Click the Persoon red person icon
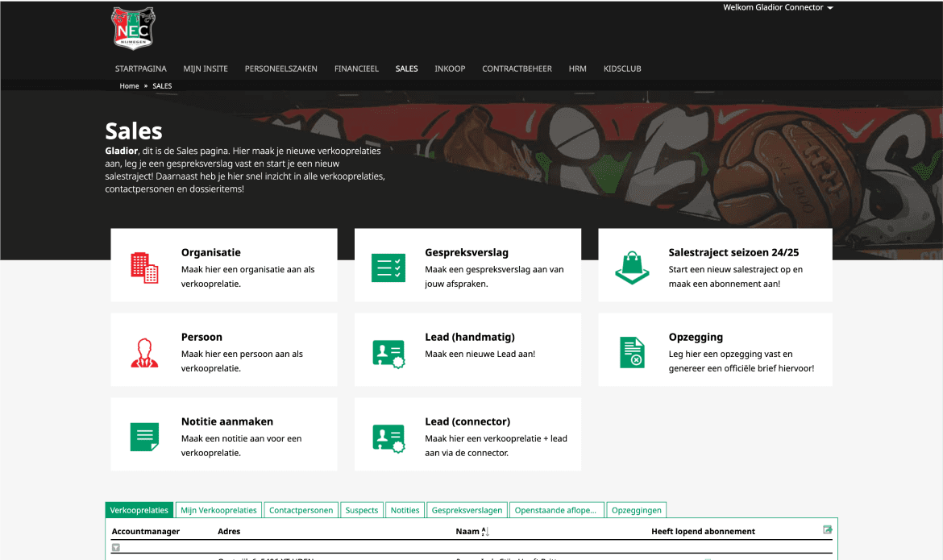The image size is (943, 560). tap(143, 352)
